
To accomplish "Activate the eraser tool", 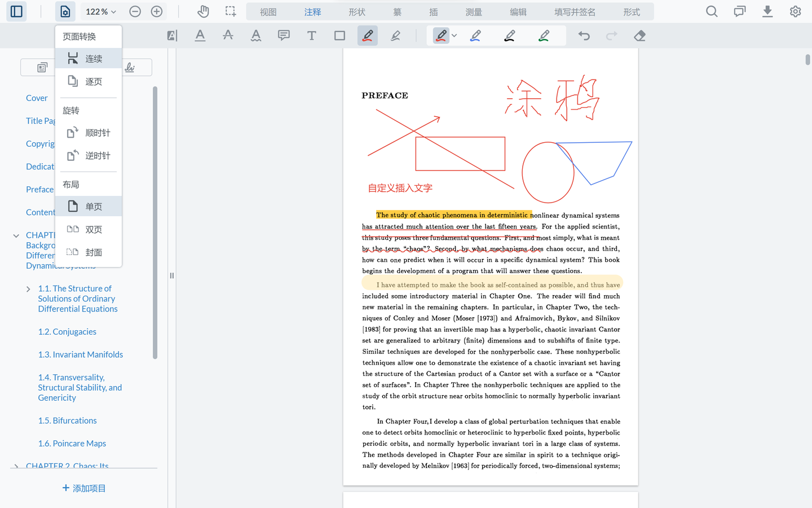I will click(x=639, y=35).
